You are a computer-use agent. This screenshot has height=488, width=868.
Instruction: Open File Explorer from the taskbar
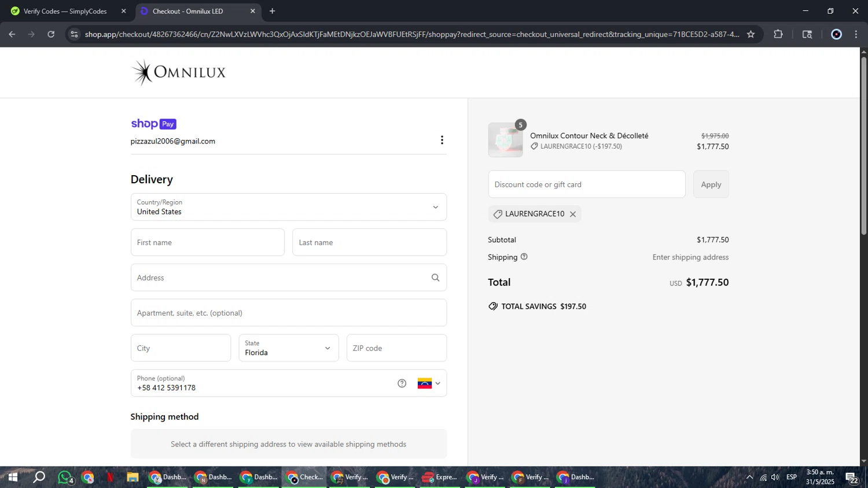[133, 477]
